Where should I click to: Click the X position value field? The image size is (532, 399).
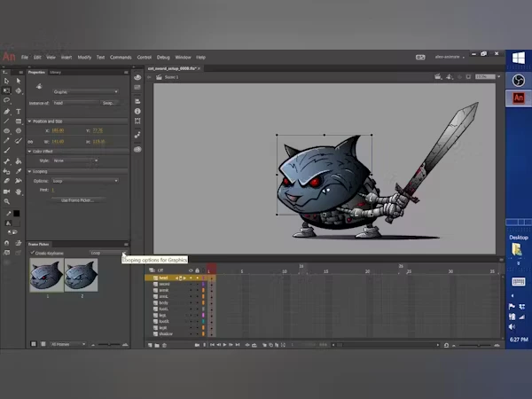click(x=58, y=130)
